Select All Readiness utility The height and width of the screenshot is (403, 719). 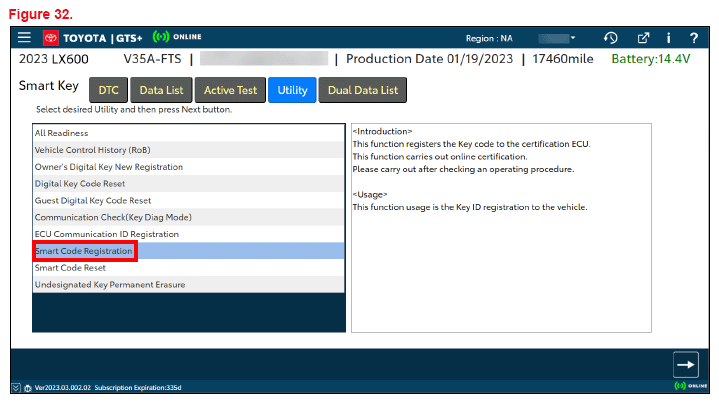tap(188, 133)
